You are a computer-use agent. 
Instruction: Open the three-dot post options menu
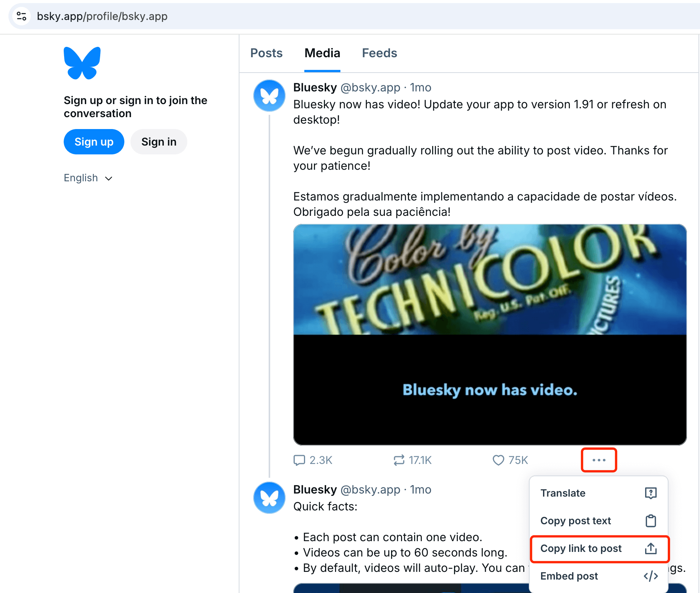tap(599, 460)
